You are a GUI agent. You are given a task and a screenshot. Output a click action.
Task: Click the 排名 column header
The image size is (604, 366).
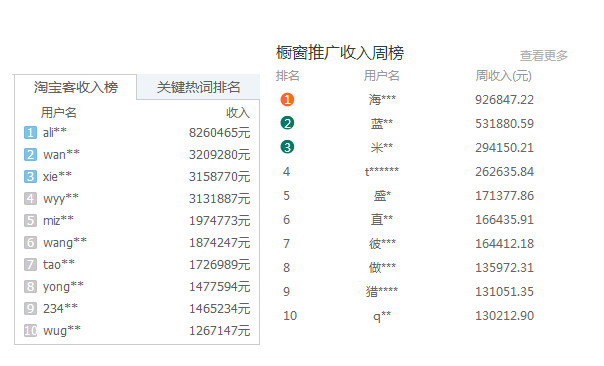[x=287, y=76]
